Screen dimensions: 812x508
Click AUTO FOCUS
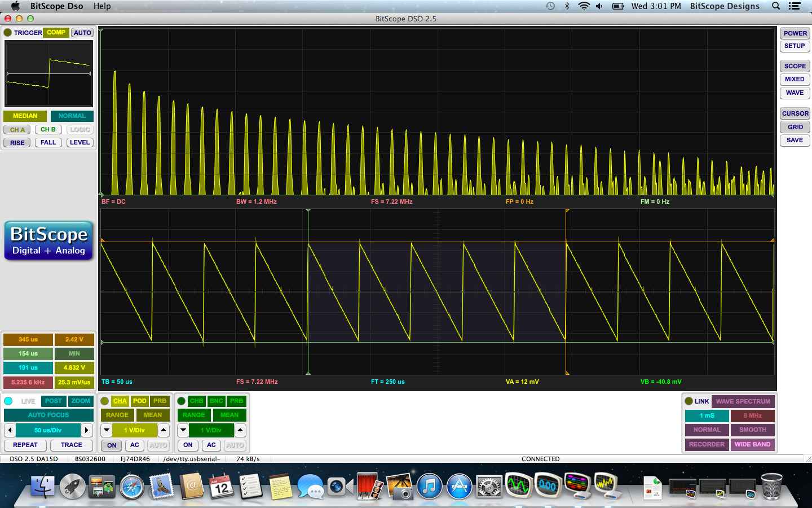[x=48, y=415]
